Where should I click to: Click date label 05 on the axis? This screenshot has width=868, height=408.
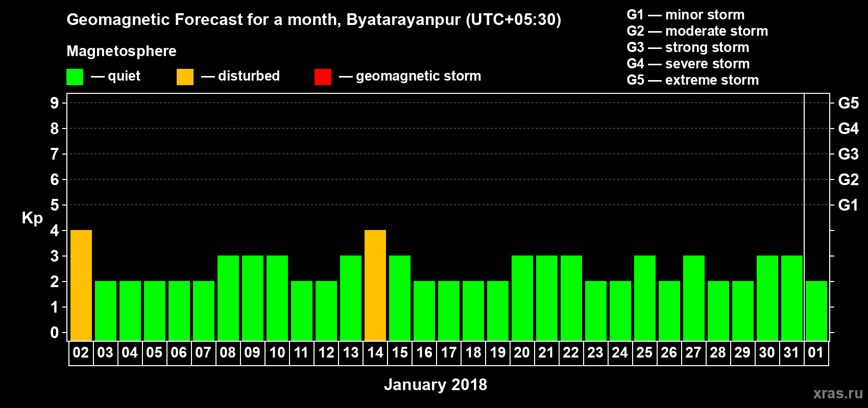coord(154,352)
